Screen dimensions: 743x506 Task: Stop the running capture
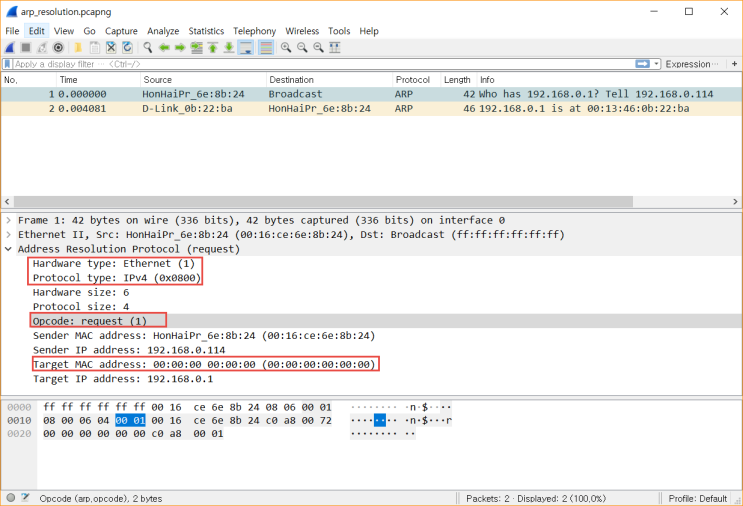pos(26,47)
